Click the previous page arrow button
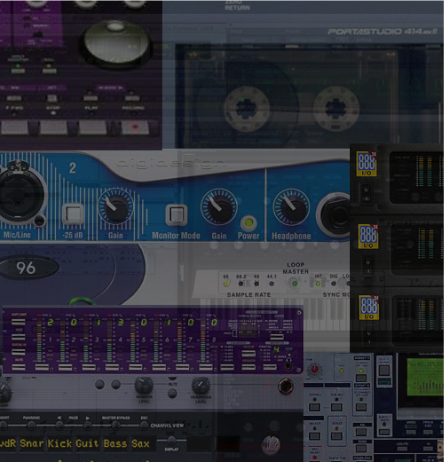The width and height of the screenshot is (444, 462). tap(59, 425)
